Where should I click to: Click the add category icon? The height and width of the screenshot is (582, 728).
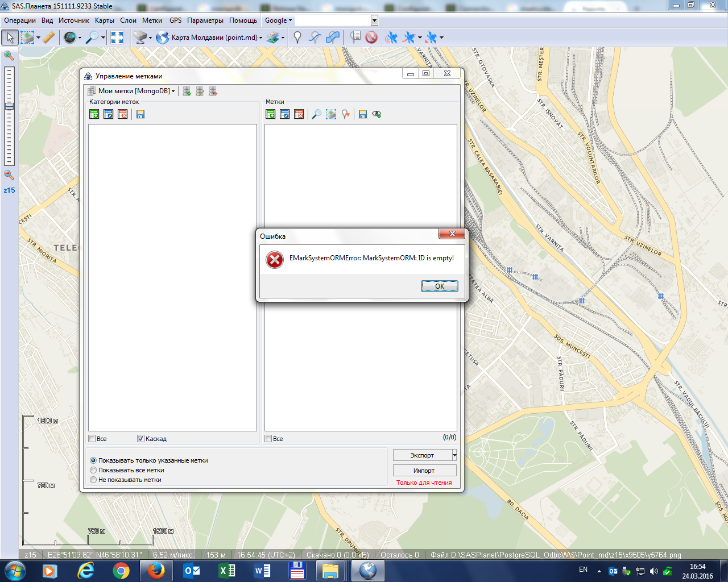pyautogui.click(x=94, y=114)
